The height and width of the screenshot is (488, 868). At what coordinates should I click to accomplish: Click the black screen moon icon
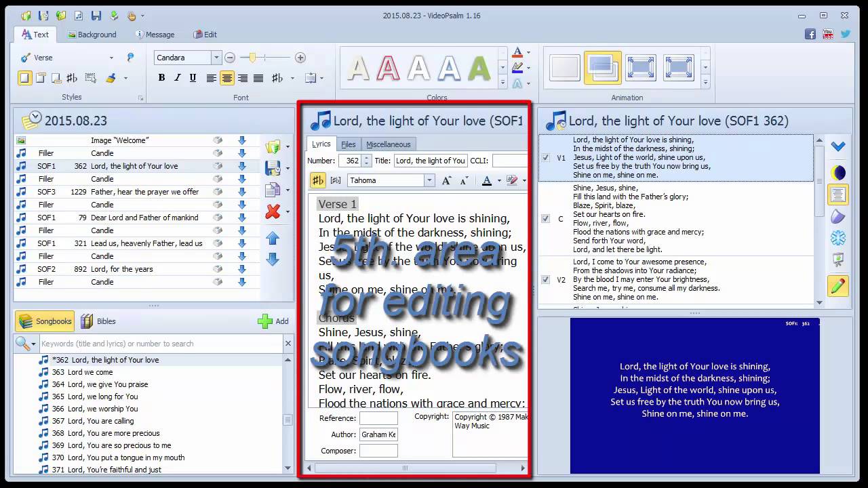click(838, 172)
